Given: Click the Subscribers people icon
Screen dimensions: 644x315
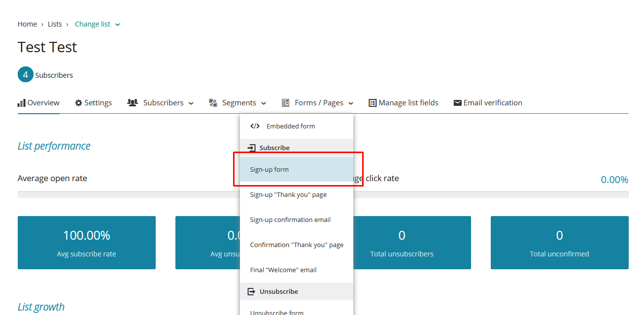Looking at the screenshot, I should pos(133,103).
